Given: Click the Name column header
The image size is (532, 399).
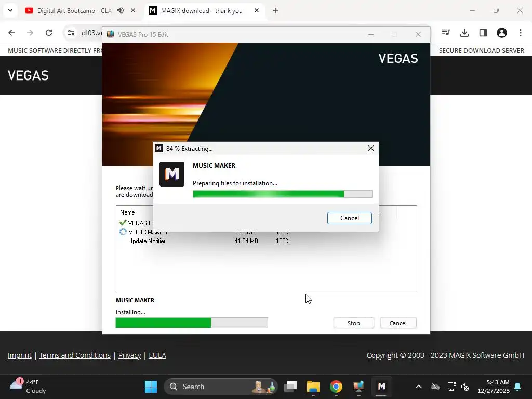Looking at the screenshot, I should coord(127,212).
